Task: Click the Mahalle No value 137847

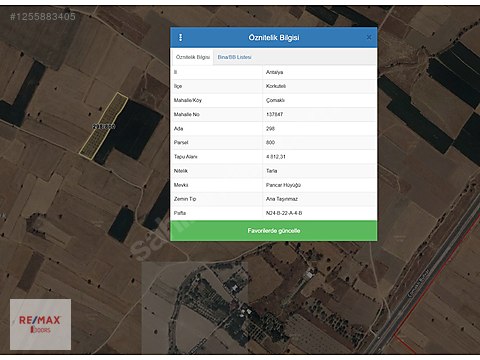Action: tap(274, 114)
